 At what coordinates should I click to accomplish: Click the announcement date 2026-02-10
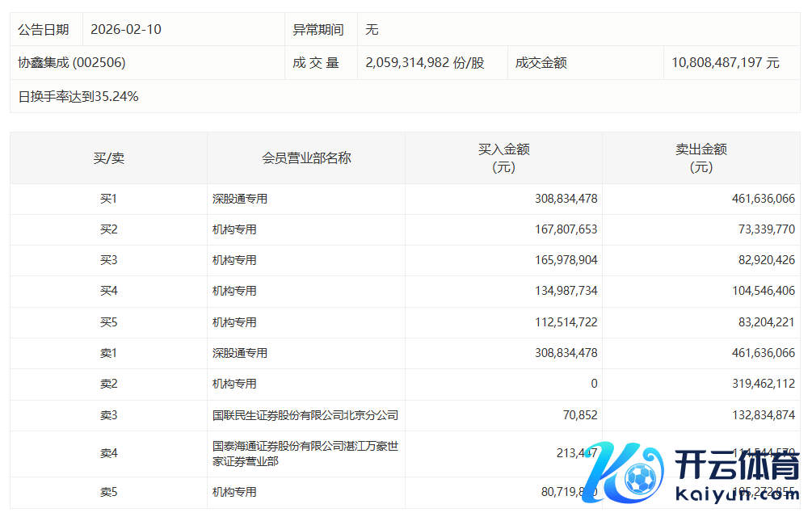point(126,29)
